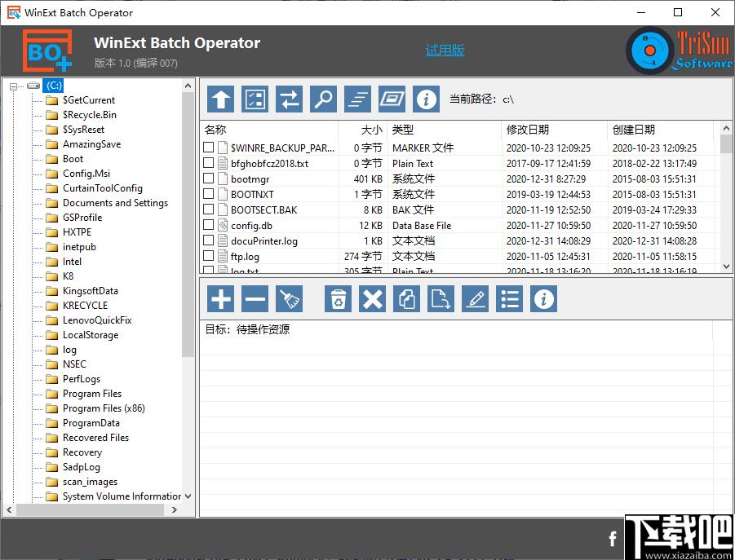This screenshot has width=735, height=560.
Task: Click the info icon in lower toolbar
Action: [x=544, y=298]
